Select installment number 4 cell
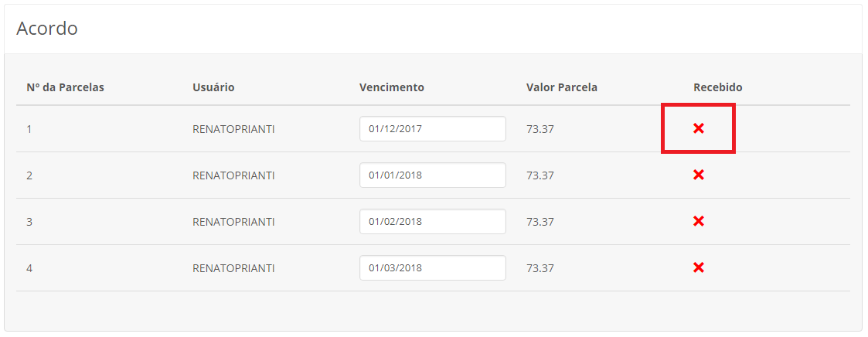868x337 pixels. pyautogui.click(x=29, y=269)
